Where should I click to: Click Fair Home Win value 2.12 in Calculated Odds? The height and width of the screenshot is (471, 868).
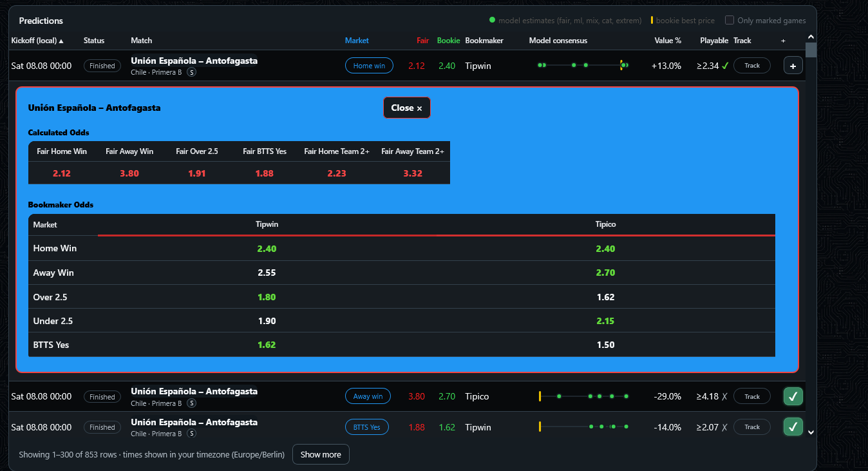click(62, 173)
